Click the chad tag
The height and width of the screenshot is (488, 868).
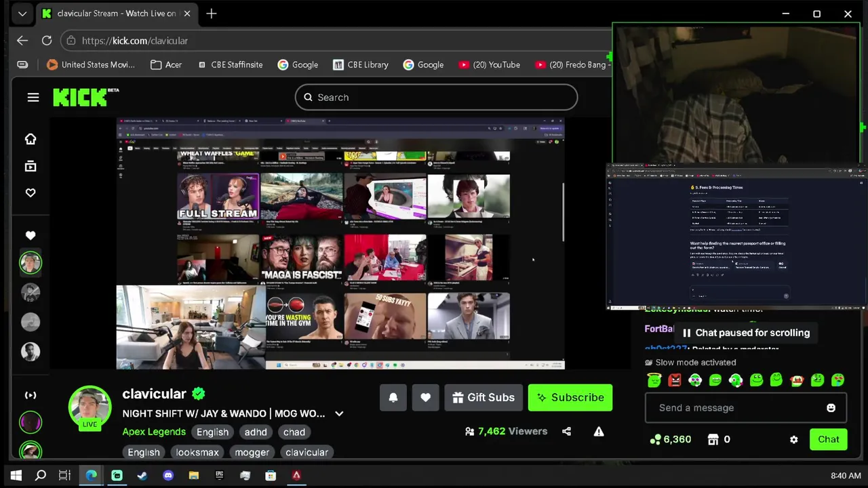294,432
